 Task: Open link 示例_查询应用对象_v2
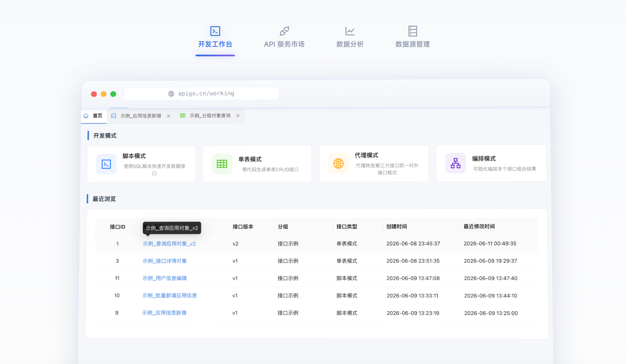coord(169,244)
